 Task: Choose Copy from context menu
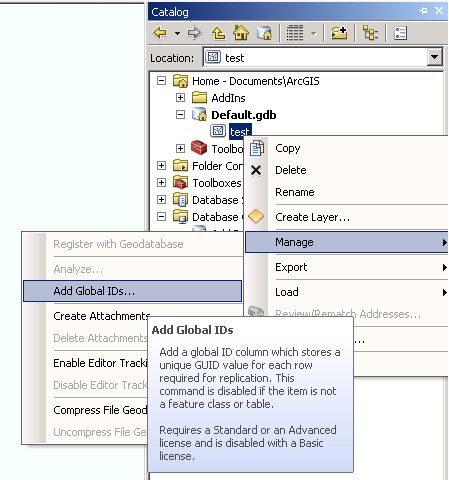pyautogui.click(x=346, y=148)
